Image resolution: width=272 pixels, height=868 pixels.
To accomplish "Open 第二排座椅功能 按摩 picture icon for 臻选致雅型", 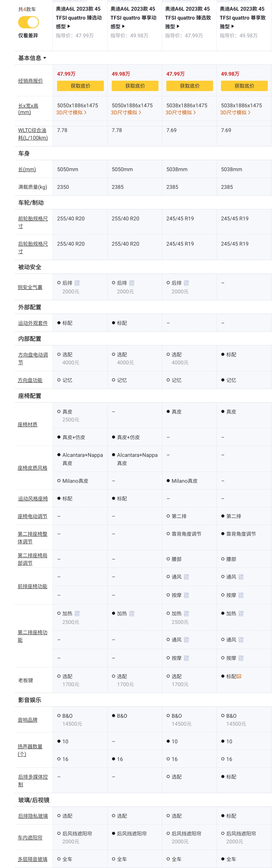I will [186, 658].
